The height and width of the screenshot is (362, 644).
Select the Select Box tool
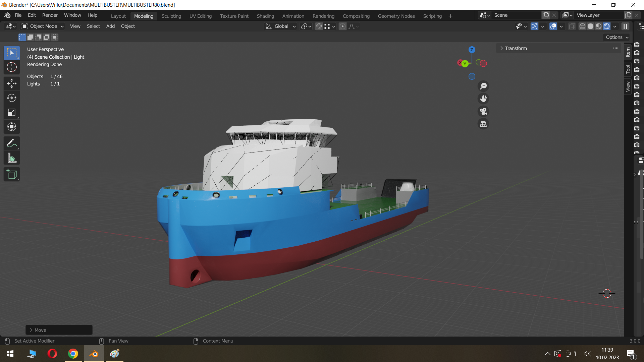pyautogui.click(x=12, y=53)
